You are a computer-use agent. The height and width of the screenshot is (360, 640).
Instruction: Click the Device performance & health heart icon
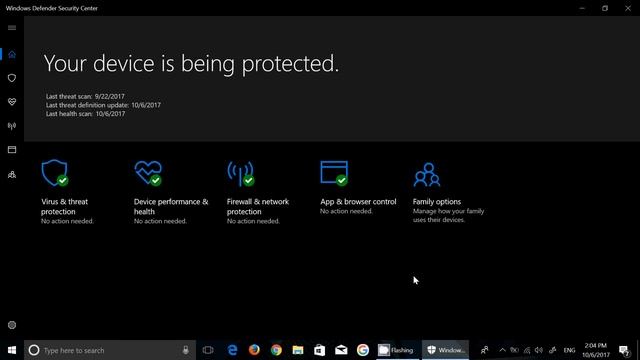[148, 173]
